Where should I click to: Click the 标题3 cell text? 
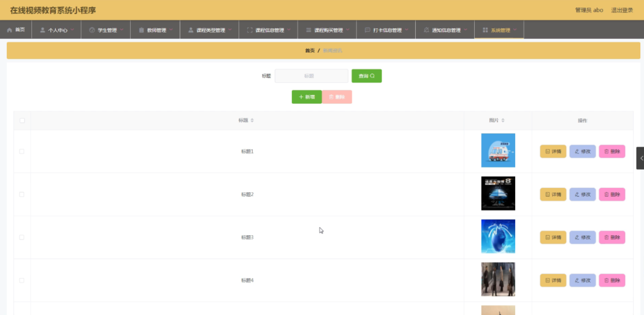247,238
